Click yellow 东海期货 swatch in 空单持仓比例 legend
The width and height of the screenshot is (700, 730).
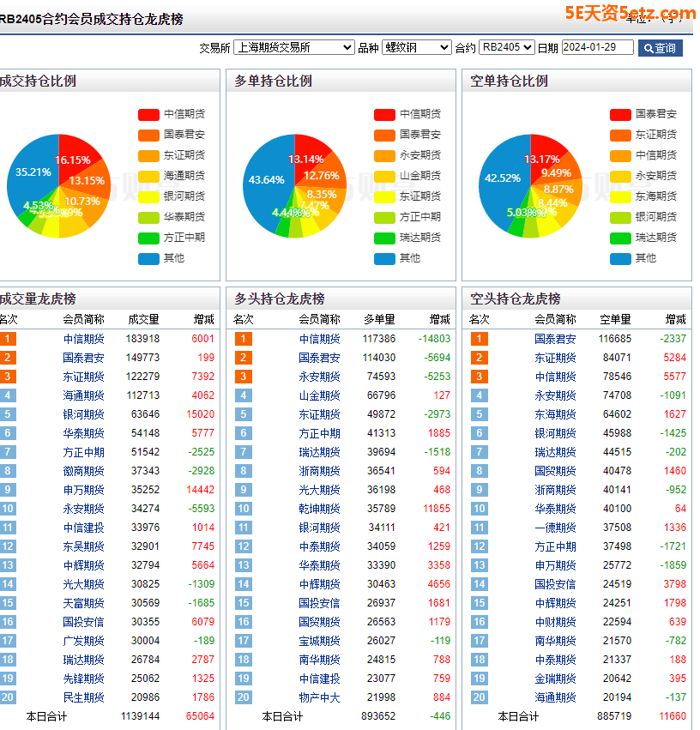(620, 196)
